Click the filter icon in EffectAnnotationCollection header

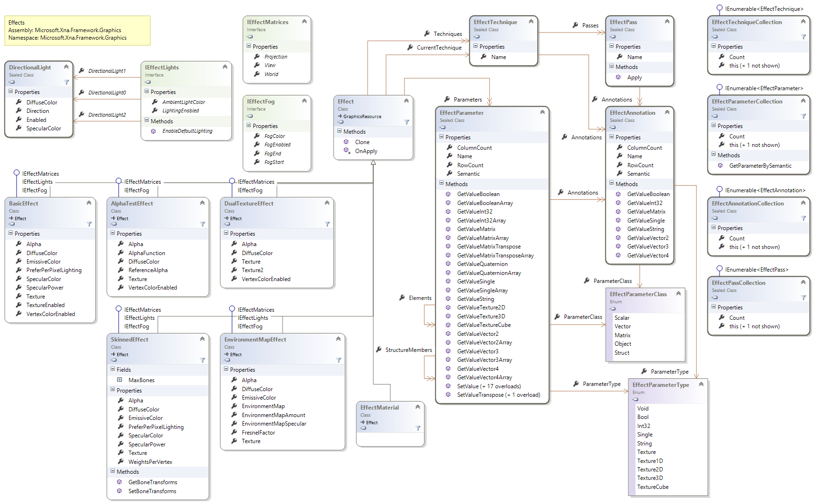(x=804, y=218)
